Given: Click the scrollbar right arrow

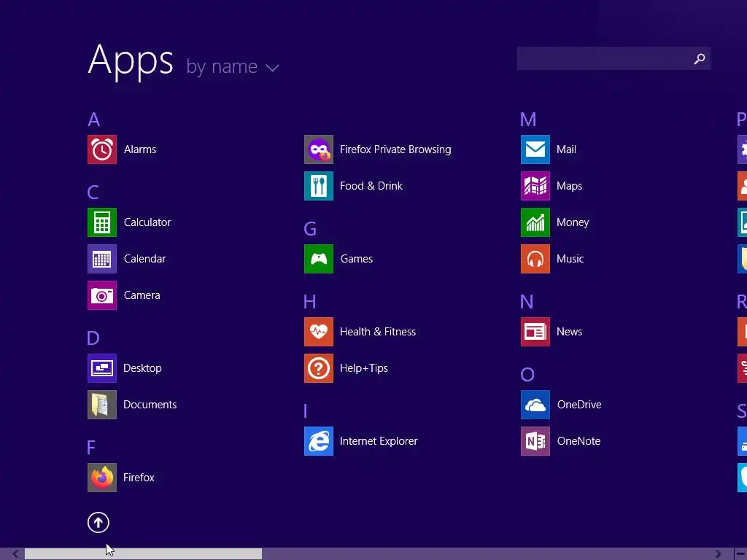Looking at the screenshot, I should pyautogui.click(x=718, y=554).
